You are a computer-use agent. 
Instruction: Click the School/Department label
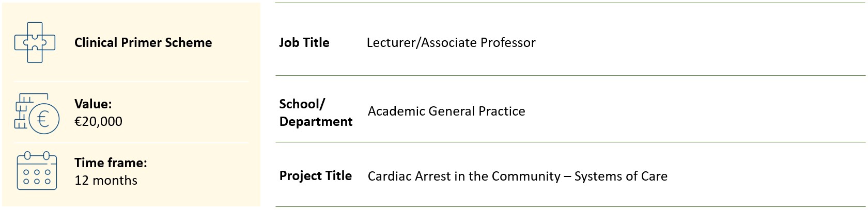pos(315,113)
